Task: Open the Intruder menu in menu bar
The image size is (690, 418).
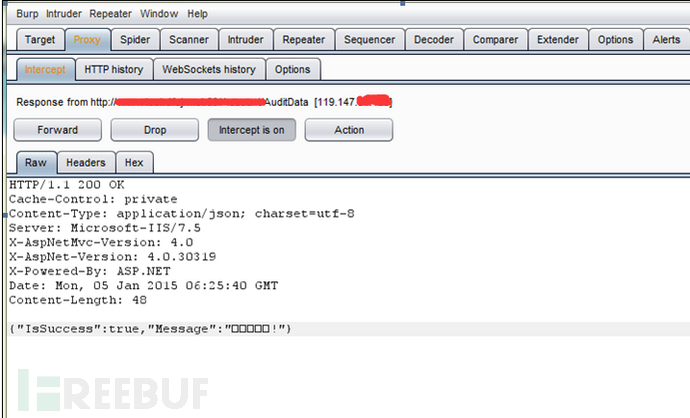Action: point(64,14)
